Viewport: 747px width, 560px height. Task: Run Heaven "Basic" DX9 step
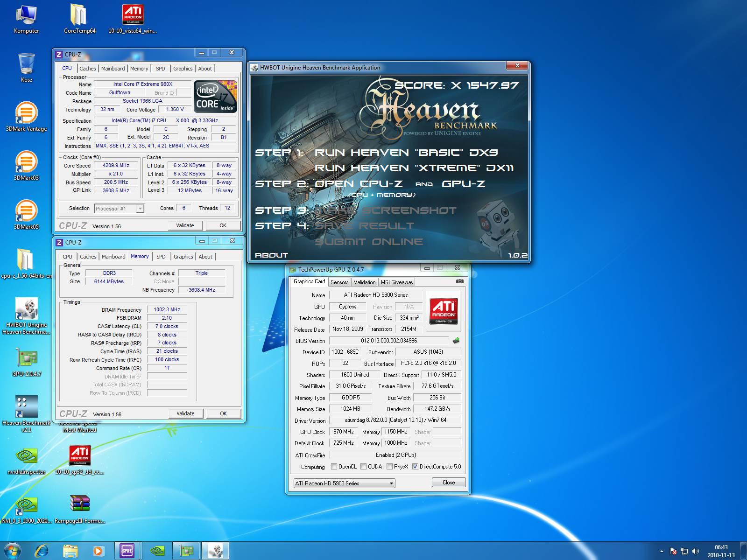[x=406, y=153]
